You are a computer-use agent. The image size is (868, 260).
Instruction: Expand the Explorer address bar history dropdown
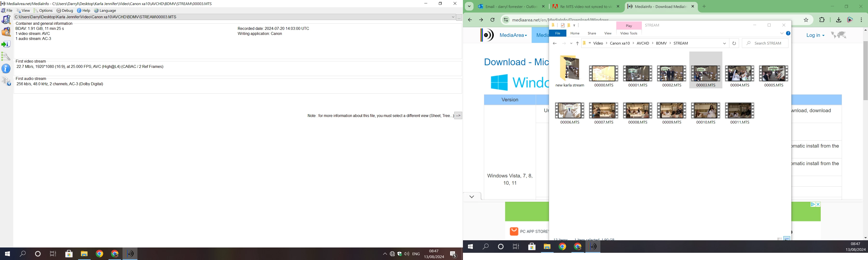coord(725,43)
